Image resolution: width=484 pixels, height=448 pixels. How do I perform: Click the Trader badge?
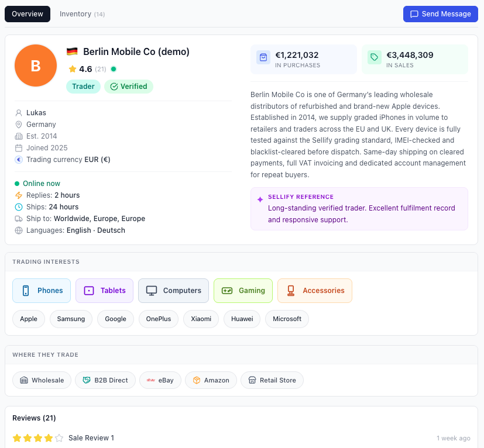click(83, 87)
